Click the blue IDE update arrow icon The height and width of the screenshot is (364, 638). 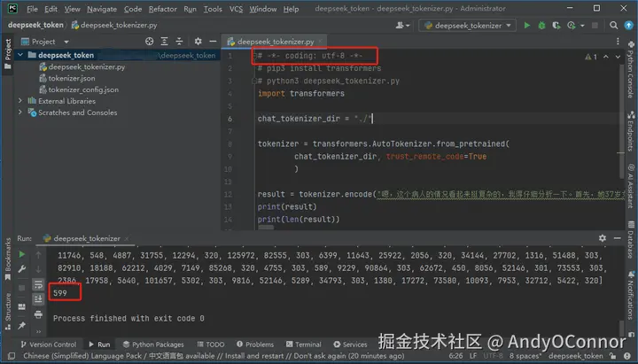pyautogui.click(x=628, y=25)
